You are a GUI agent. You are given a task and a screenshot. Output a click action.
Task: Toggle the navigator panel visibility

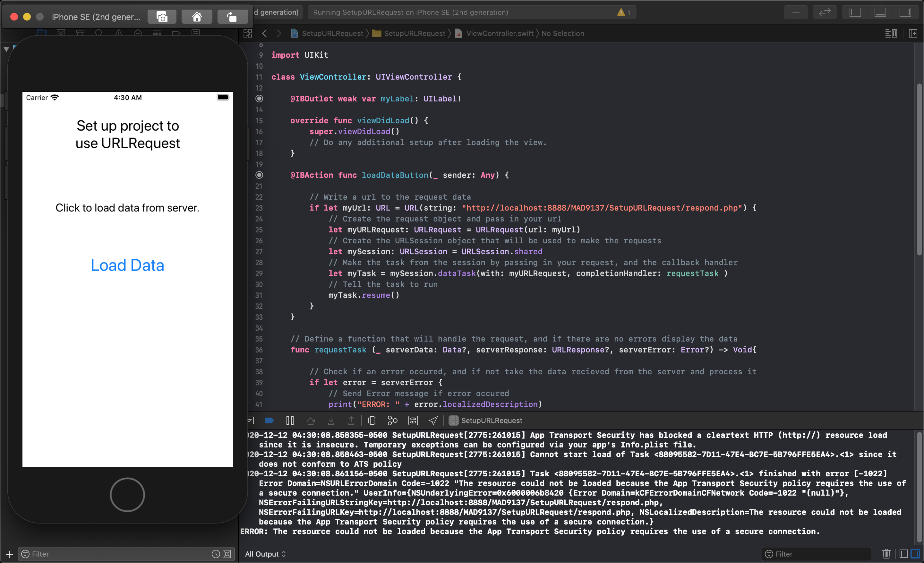pos(855,13)
